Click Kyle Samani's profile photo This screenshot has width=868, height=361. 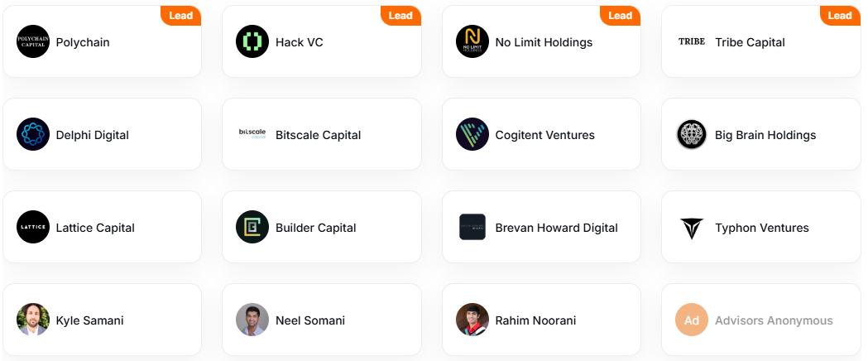point(32,320)
